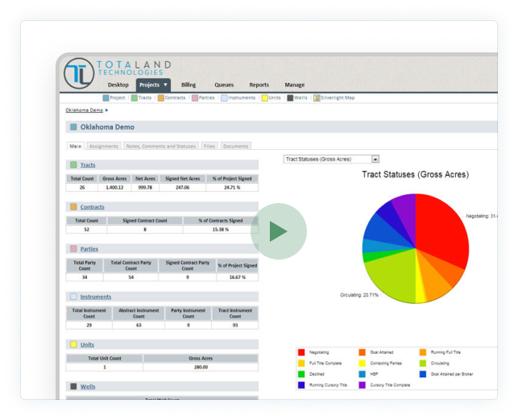Open the Tracts section link
The width and height of the screenshot is (518, 420).
point(88,164)
